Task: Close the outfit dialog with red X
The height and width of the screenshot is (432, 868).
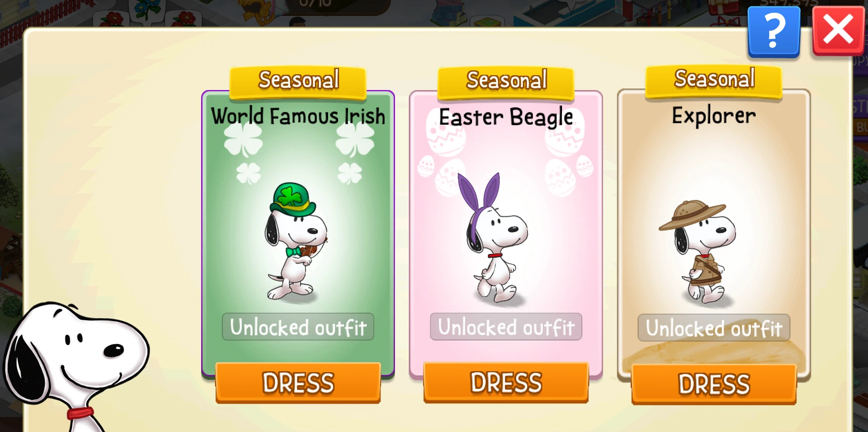Action: tap(838, 31)
